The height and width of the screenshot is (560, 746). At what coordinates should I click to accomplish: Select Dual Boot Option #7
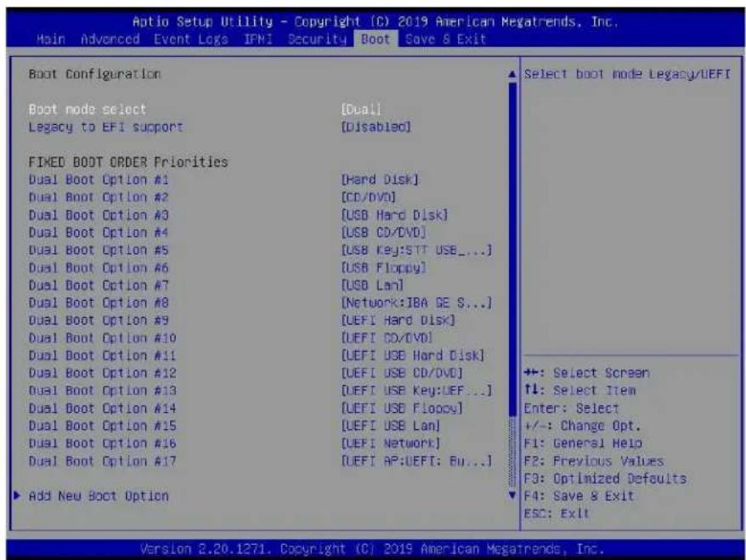[x=99, y=286]
